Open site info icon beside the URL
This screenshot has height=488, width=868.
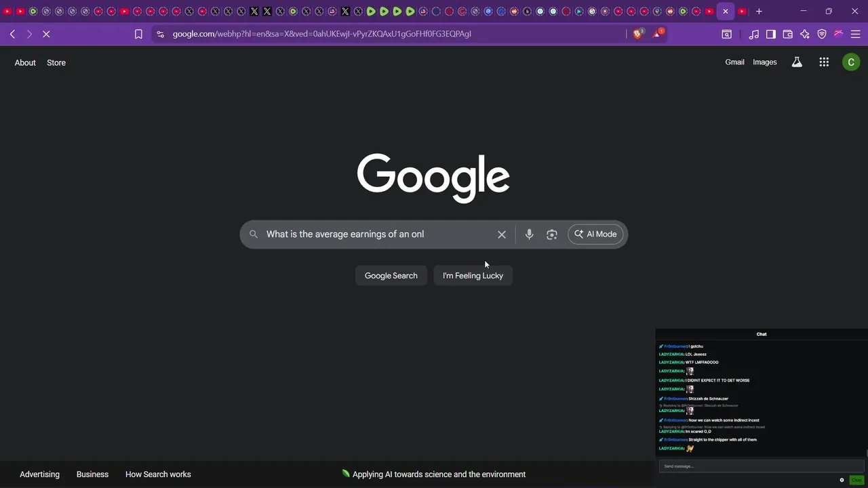[160, 34]
